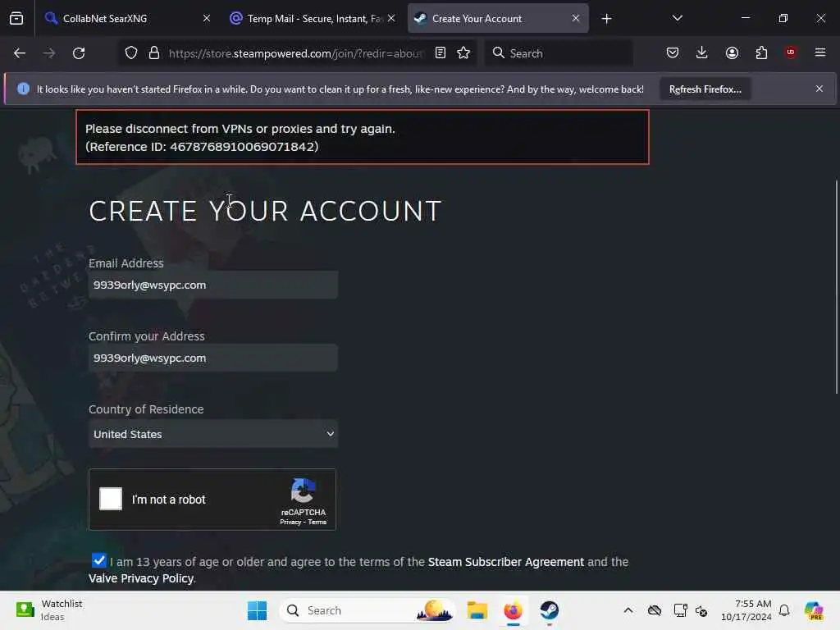The image size is (840, 630).
Task: Open Firefox tracking protection shield
Action: click(131, 53)
